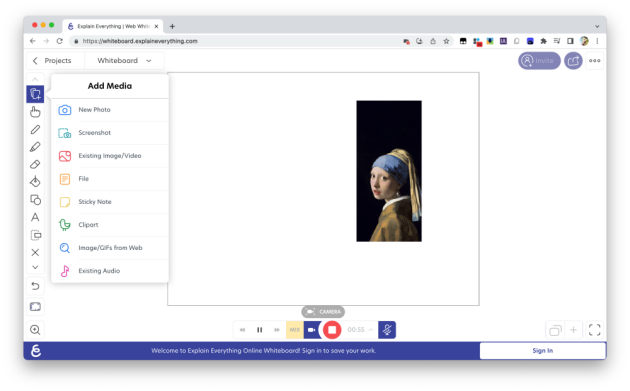Open the Whiteboard dropdown
The height and width of the screenshot is (391, 630).
(x=124, y=61)
